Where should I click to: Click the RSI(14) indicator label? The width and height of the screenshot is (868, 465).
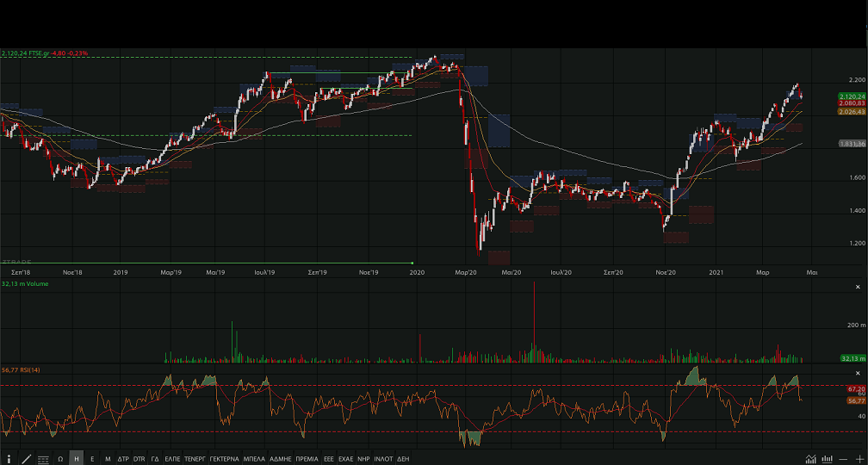point(21,369)
